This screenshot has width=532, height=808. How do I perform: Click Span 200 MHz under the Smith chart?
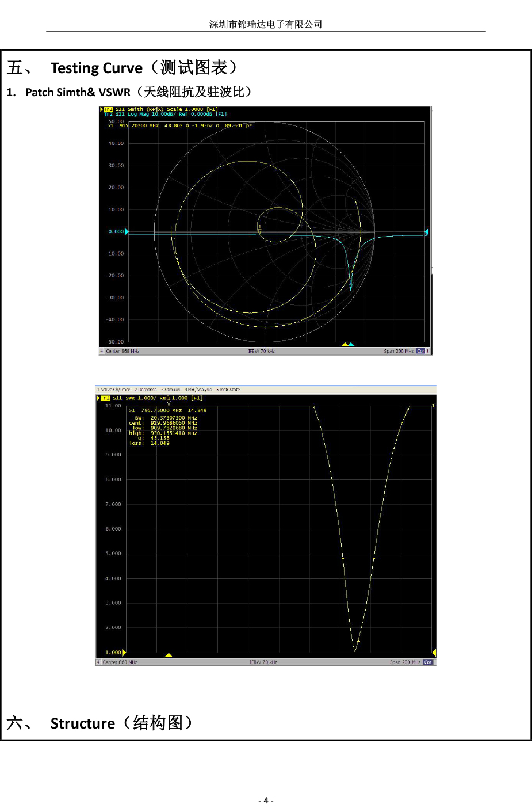pyautogui.click(x=399, y=351)
